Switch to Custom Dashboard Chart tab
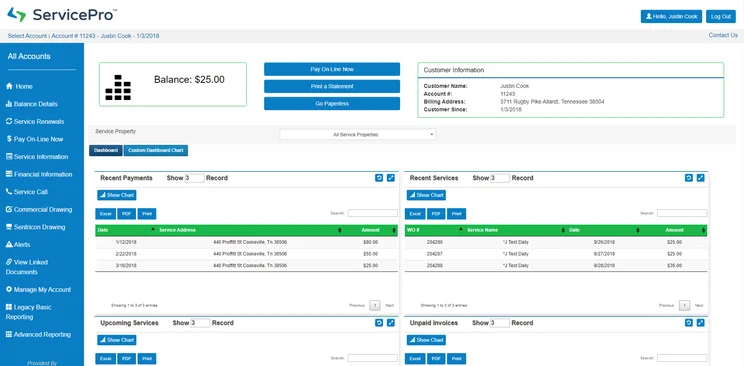744x366 pixels. 156,150
